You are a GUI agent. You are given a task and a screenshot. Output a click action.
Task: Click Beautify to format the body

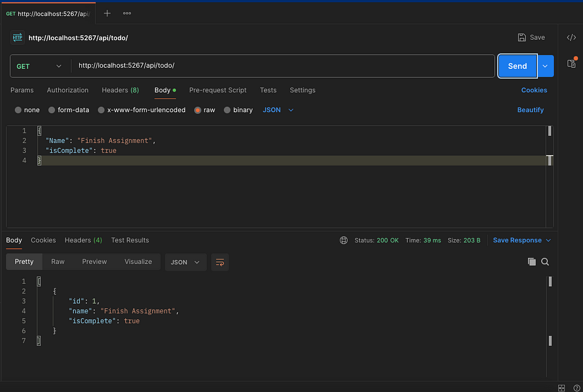coord(531,110)
